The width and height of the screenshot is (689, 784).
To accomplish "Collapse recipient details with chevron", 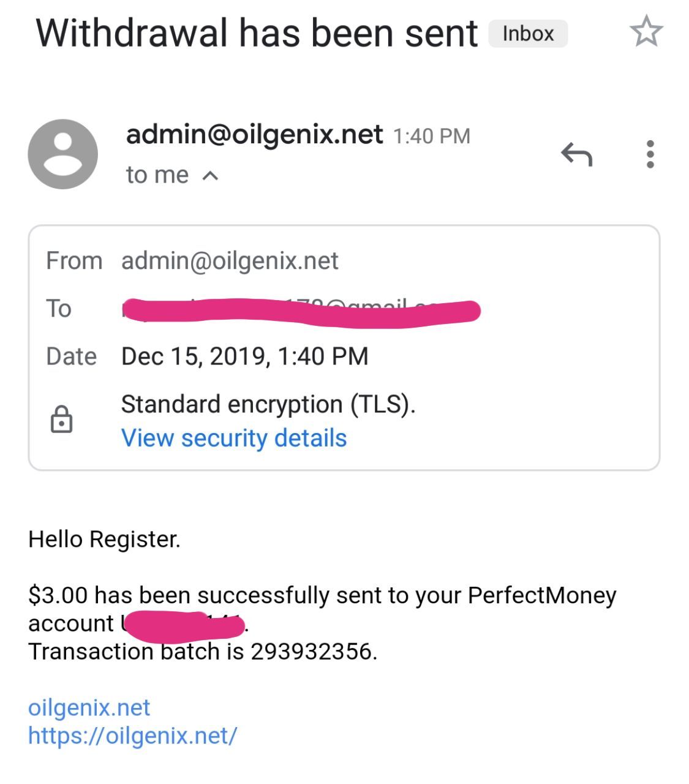I will coord(210,176).
